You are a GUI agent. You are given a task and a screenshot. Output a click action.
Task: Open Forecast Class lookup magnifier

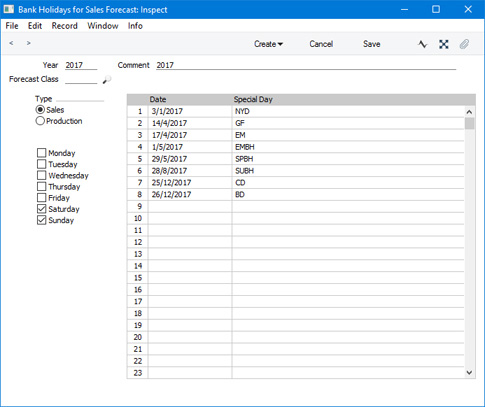click(107, 79)
